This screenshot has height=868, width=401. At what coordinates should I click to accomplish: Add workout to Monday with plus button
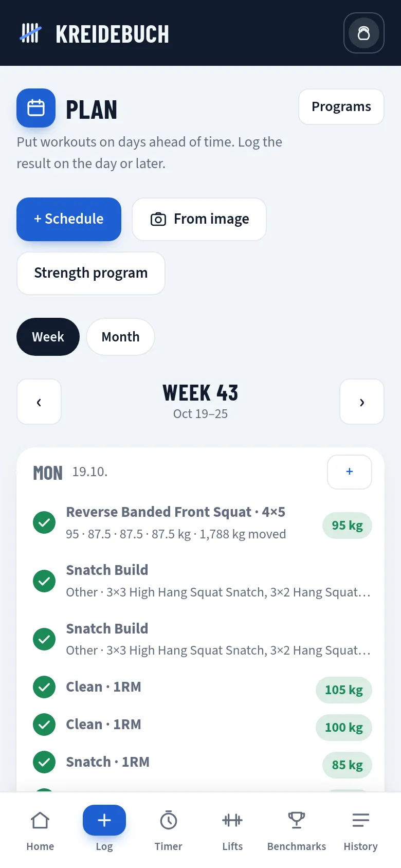(x=350, y=472)
